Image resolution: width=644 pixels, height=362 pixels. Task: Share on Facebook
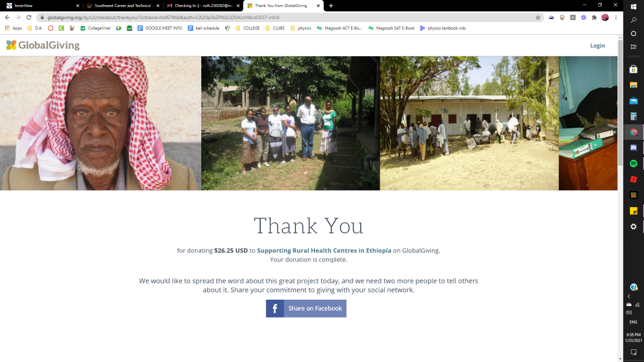tap(306, 308)
